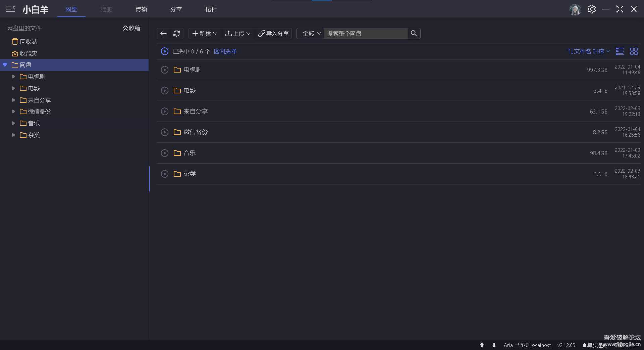Toggle the sidebar hamburger menu icon
The height and width of the screenshot is (350, 644).
(10, 9)
